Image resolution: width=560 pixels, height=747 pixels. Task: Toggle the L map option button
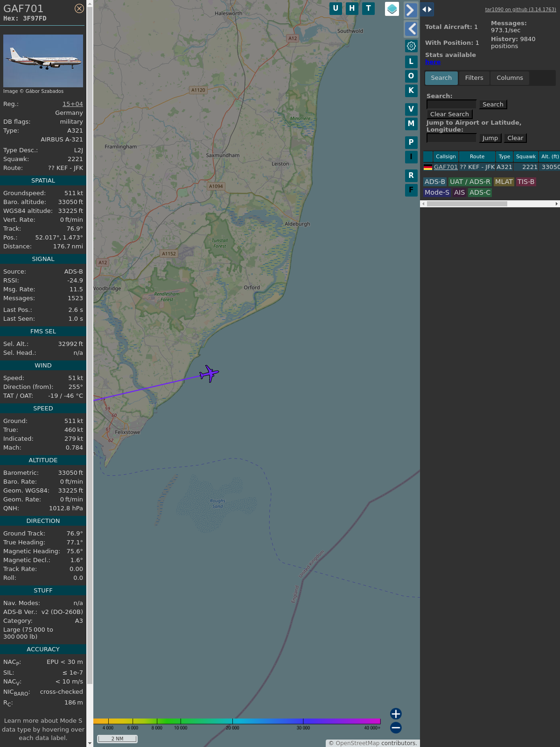(x=411, y=61)
